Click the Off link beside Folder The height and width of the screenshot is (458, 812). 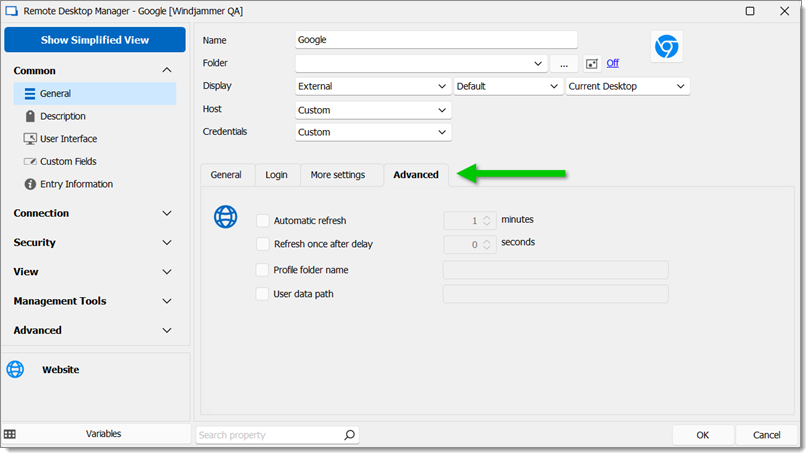click(613, 63)
